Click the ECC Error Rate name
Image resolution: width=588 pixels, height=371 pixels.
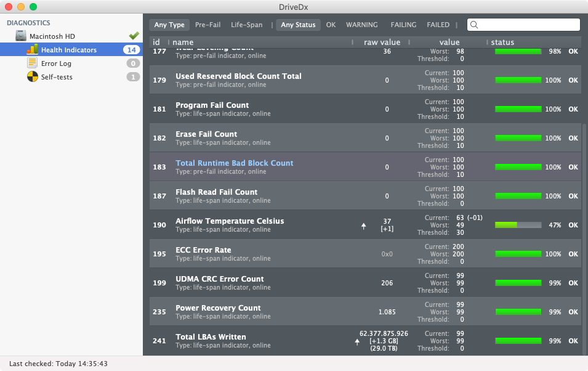click(203, 250)
